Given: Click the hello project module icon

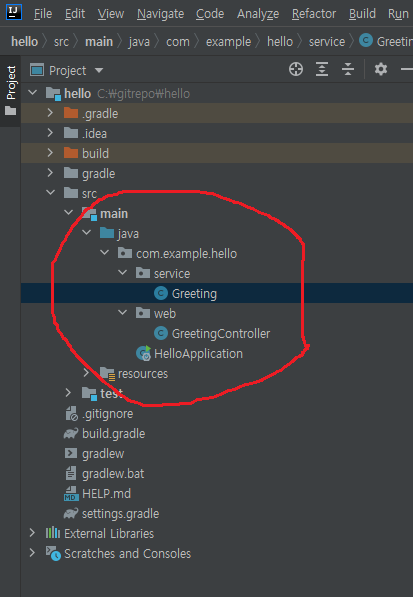Looking at the screenshot, I should tap(53, 93).
